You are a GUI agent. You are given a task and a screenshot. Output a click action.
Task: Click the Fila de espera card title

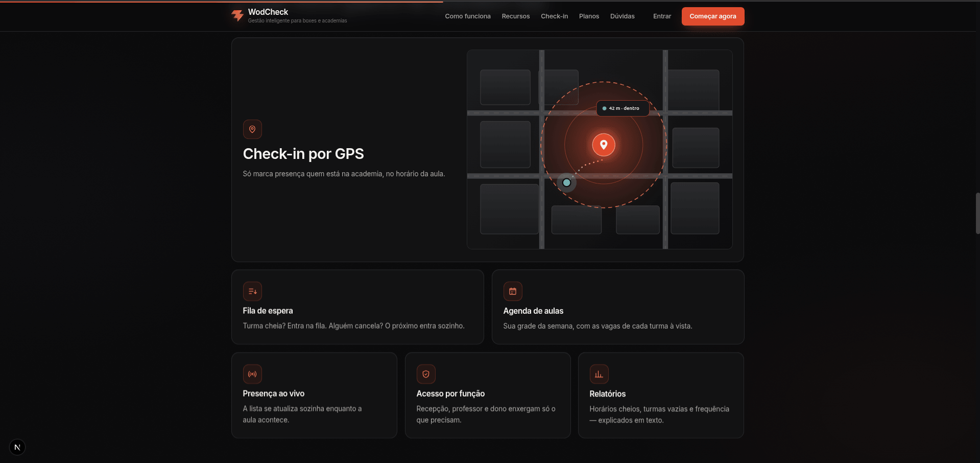[x=268, y=311]
